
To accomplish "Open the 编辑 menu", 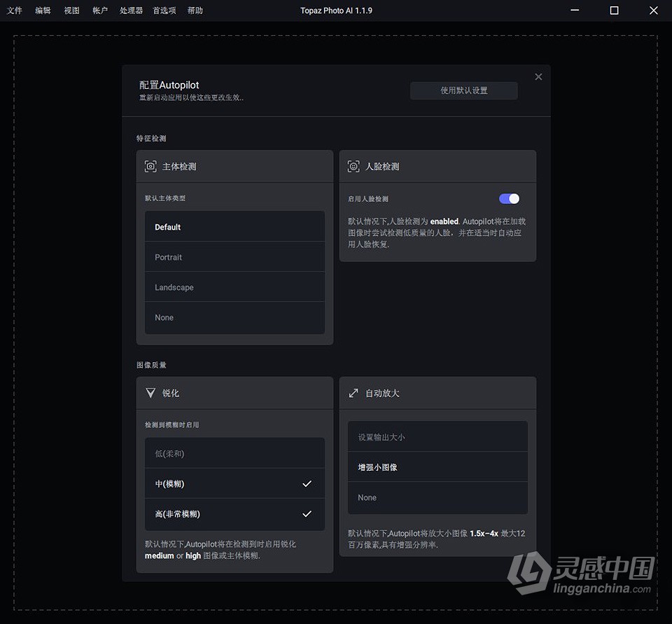I will [43, 11].
